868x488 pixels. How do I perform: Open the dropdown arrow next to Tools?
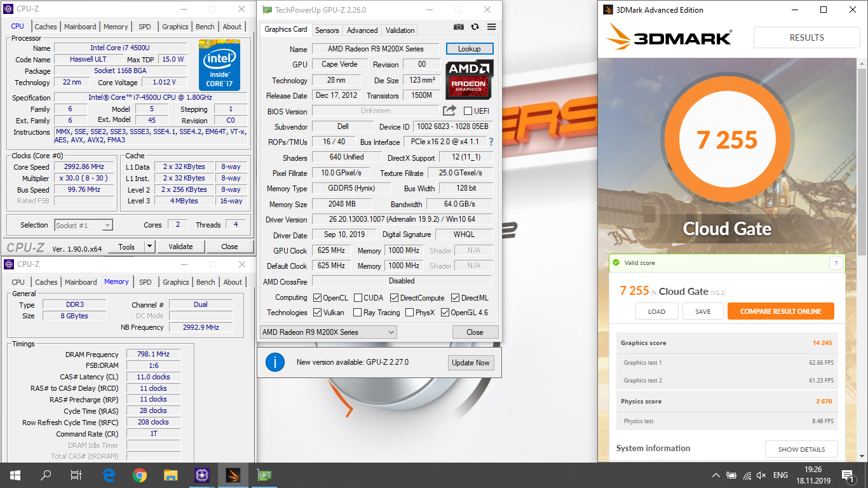click(150, 247)
